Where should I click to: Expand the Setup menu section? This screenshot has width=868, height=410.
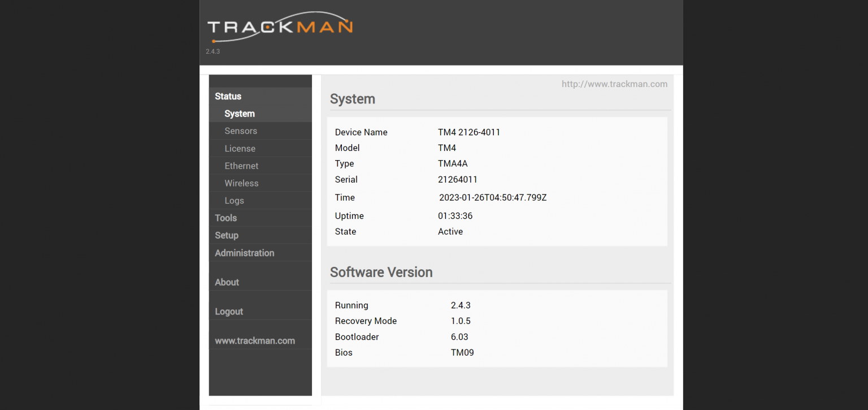coord(227,236)
